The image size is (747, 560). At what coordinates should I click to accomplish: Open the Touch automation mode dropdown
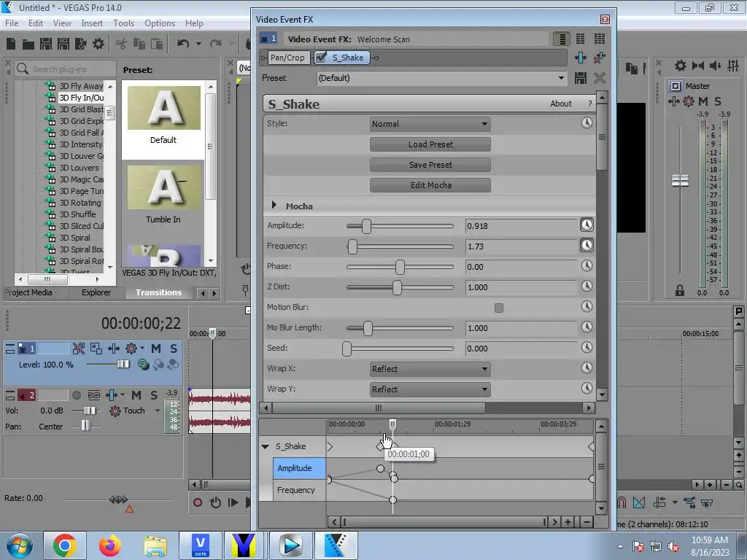pyautogui.click(x=158, y=411)
